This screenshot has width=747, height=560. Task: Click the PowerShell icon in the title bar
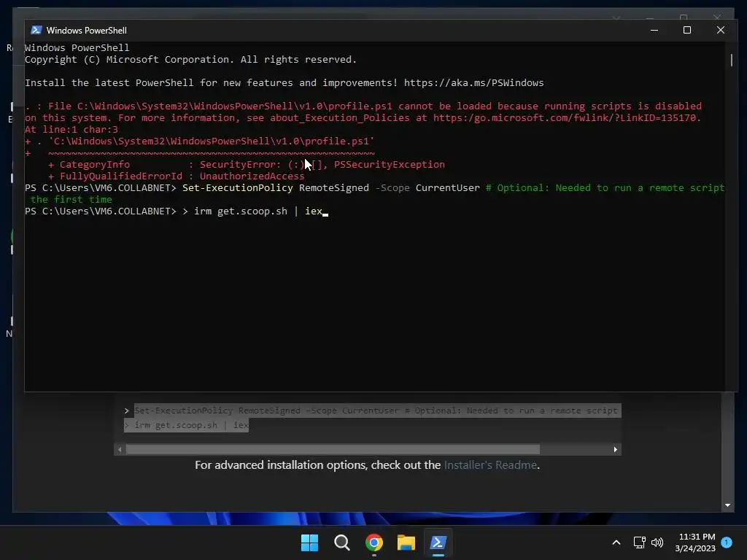click(36, 30)
